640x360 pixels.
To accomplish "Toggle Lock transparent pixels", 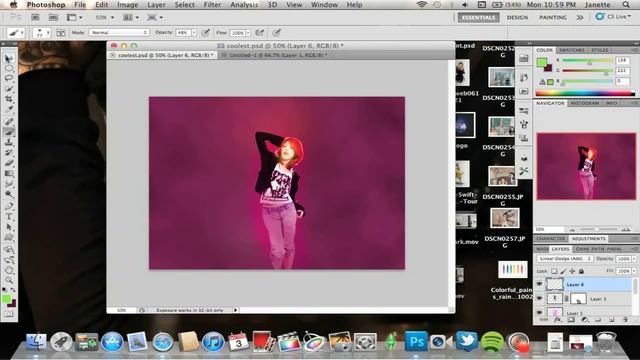I will tap(554, 271).
